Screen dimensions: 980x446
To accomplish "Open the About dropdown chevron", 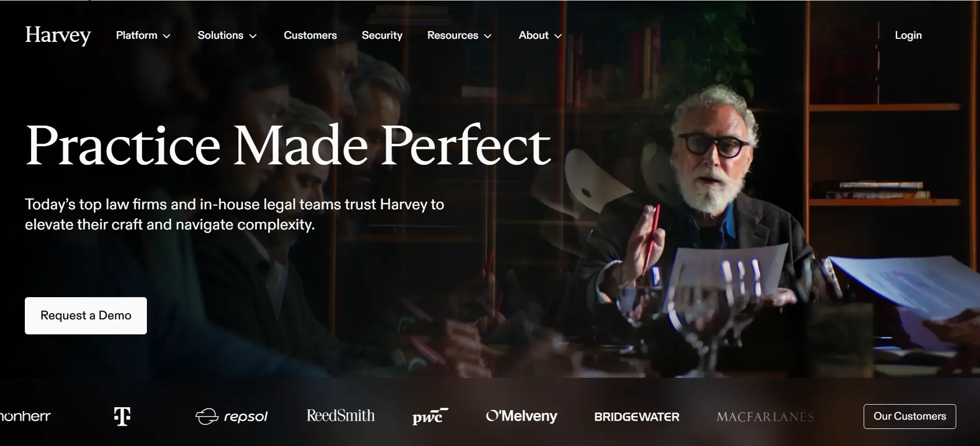I will pos(558,36).
